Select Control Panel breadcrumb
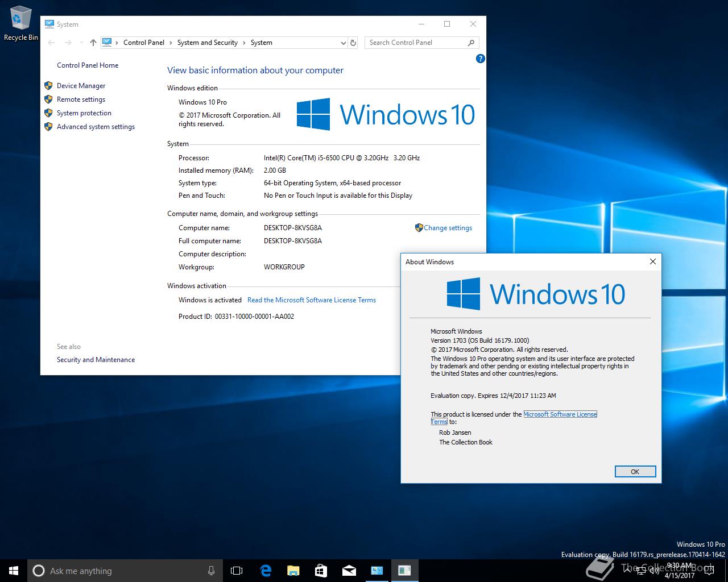Screen dimensions: 728x582 [144, 43]
